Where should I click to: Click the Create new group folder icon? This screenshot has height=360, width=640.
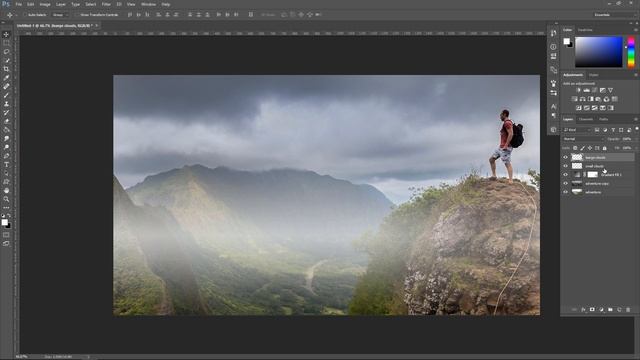[x=610, y=310]
